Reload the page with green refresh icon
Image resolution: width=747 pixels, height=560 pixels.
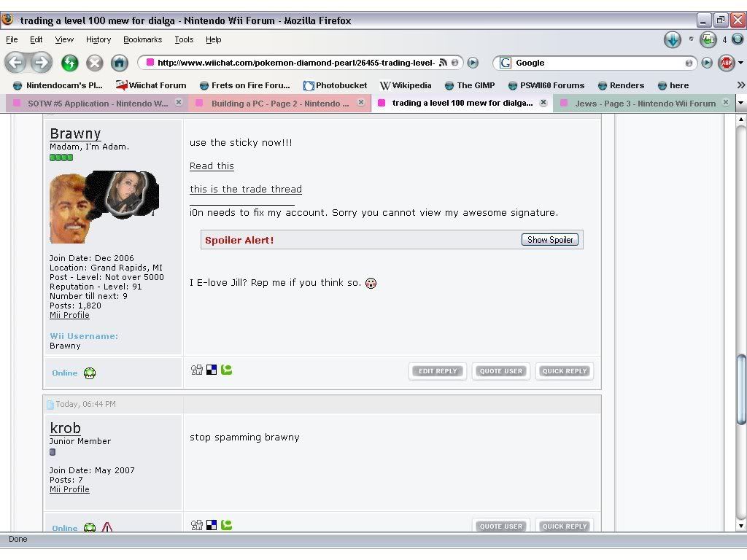[69, 63]
